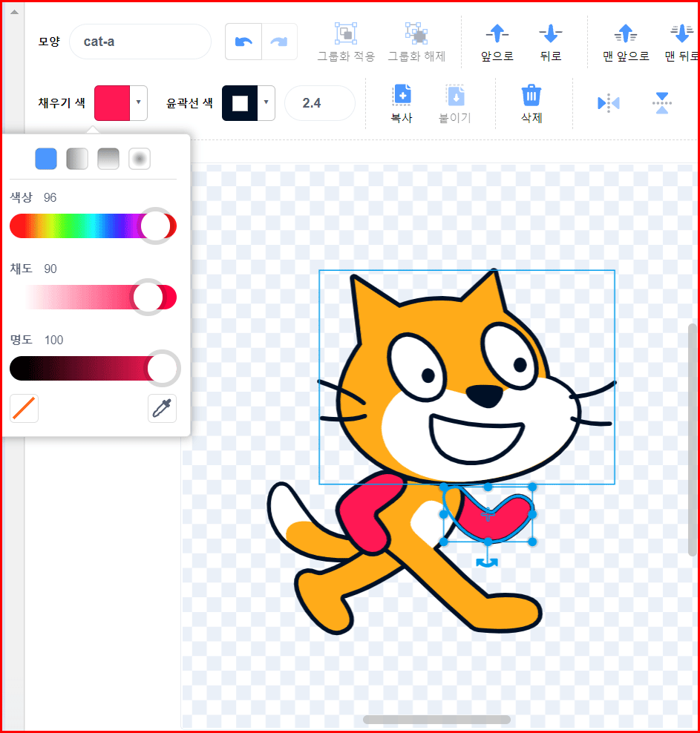700x733 pixels.
Task: Select horizontal gradient fill mode
Action: pyautogui.click(x=77, y=159)
